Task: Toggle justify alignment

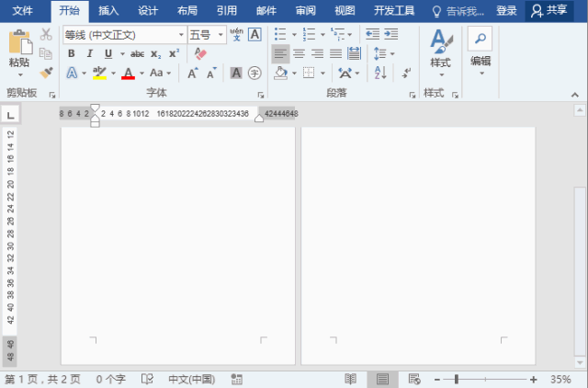Action: coord(335,53)
